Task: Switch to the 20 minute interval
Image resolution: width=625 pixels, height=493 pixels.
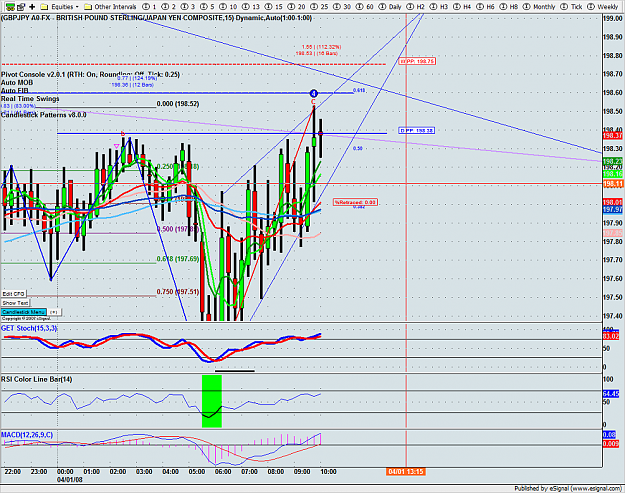Action: point(296,7)
